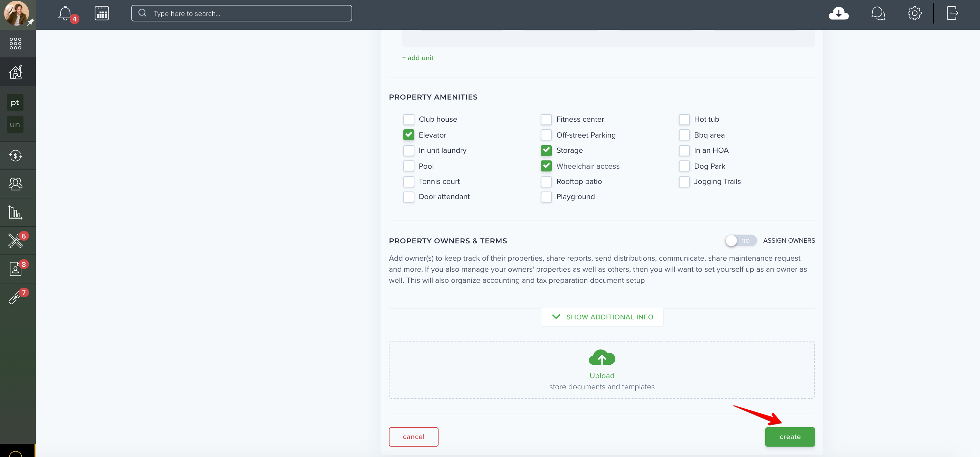Select the properties house icon in sidebar
Screen dimensions: 980x457
[16, 72]
